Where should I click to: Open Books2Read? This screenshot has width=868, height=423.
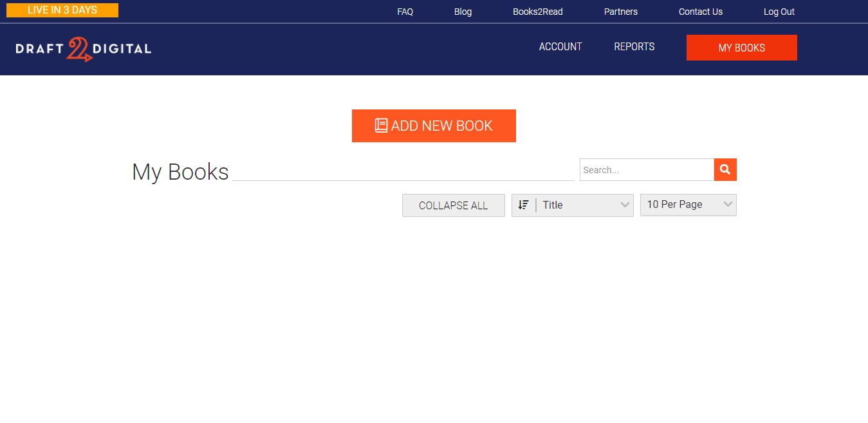537,11
